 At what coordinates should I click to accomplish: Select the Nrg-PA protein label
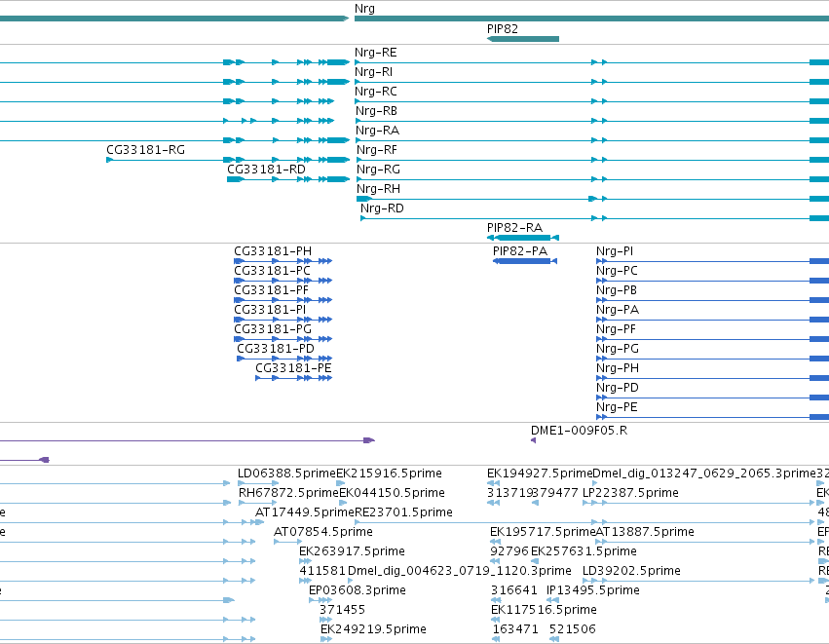[x=618, y=309]
